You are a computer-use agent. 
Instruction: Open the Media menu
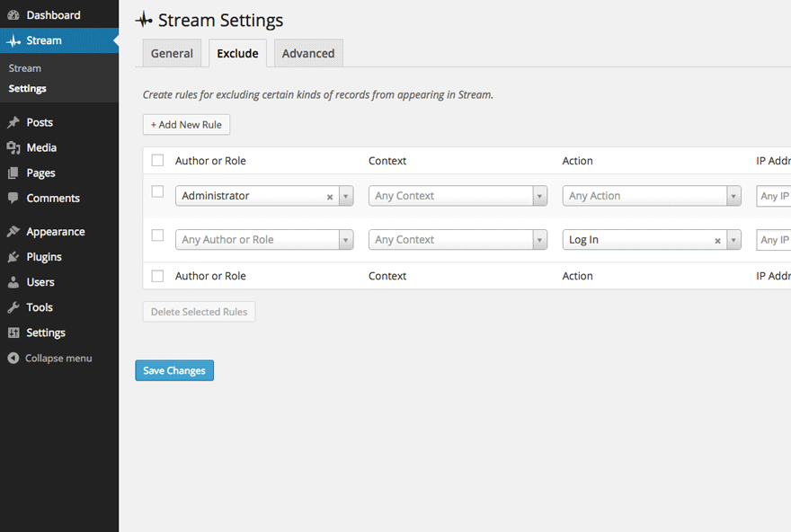point(59,147)
